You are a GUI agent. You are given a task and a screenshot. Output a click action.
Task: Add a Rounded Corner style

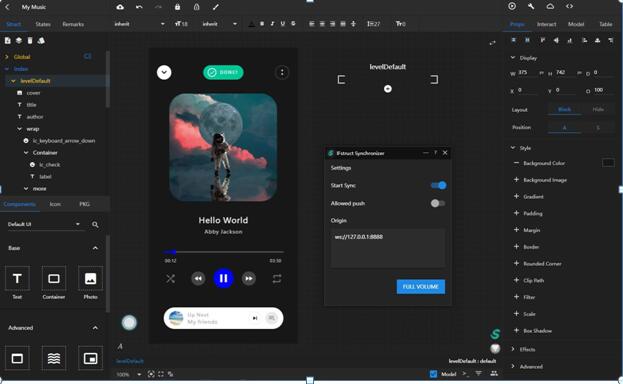[517, 263]
